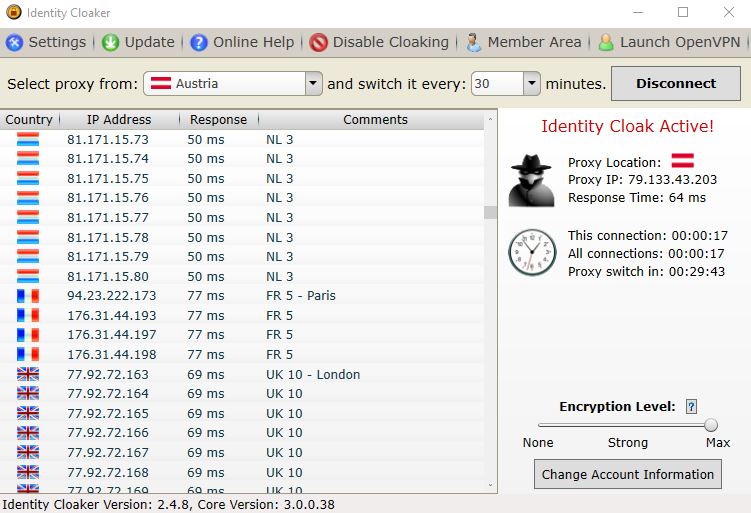Viewport: 751px width, 513px height.
Task: Click the red Disable Cloaking icon
Action: (318, 43)
